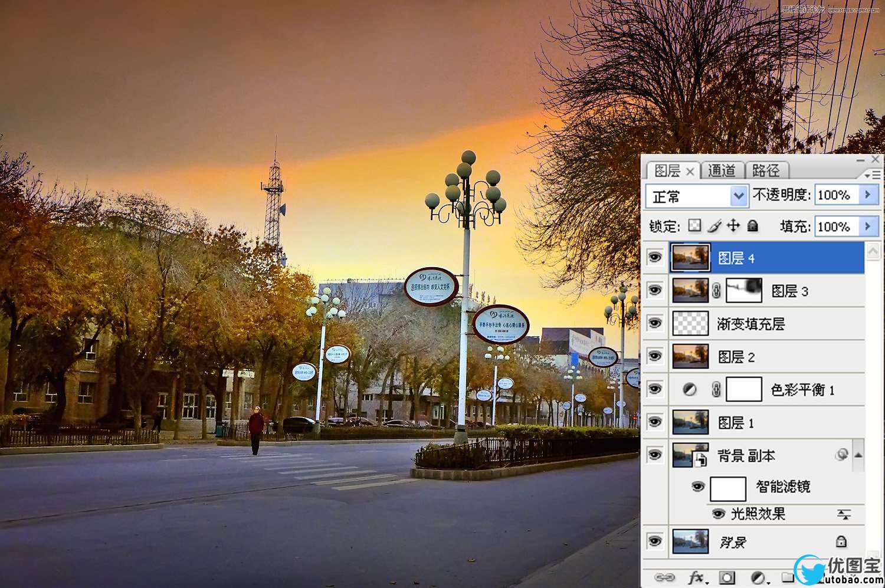
Task: Select the mask thumbnail of 色彩平衡 1
Action: (x=743, y=389)
